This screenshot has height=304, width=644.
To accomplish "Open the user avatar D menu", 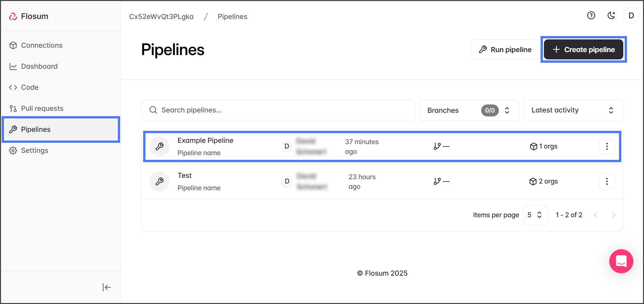I will coord(631,16).
